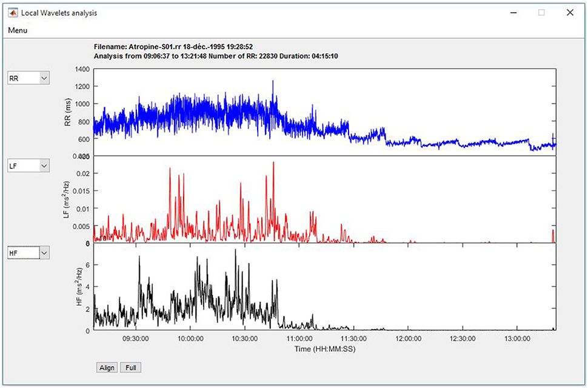Click the 'Analysis from 09:06:37' info line

click(x=216, y=56)
